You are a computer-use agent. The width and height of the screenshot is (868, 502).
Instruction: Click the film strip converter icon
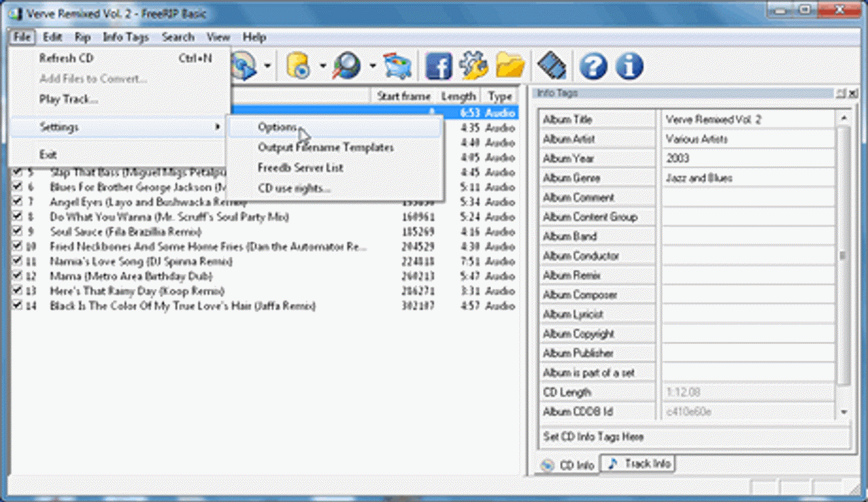[x=552, y=66]
